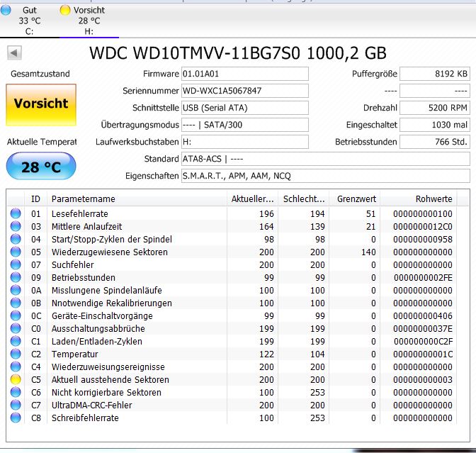Click the status icon for Misslungene Spindelanläufe
The image size is (476, 453).
coord(16,290)
